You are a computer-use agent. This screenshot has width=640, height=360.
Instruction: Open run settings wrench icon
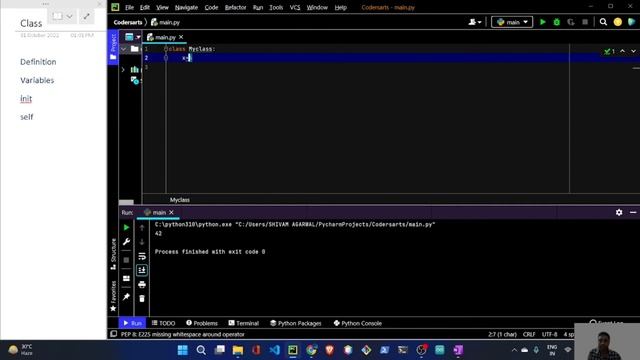pyautogui.click(x=126, y=242)
